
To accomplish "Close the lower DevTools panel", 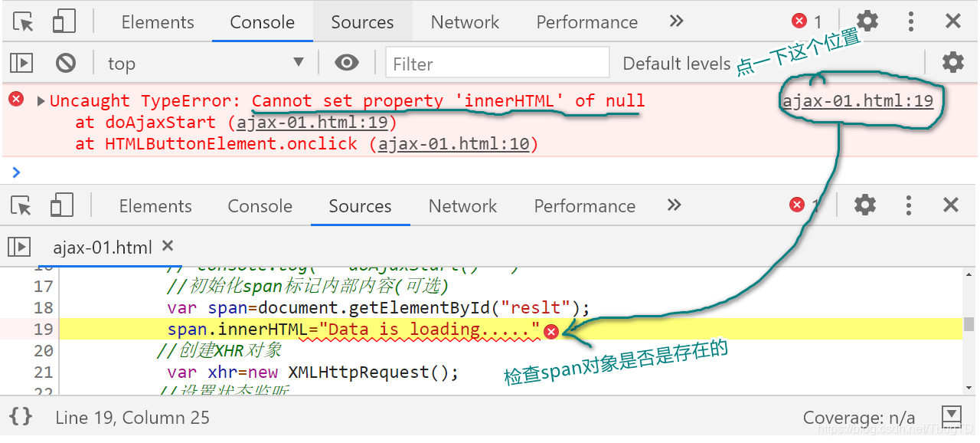I will tap(951, 205).
